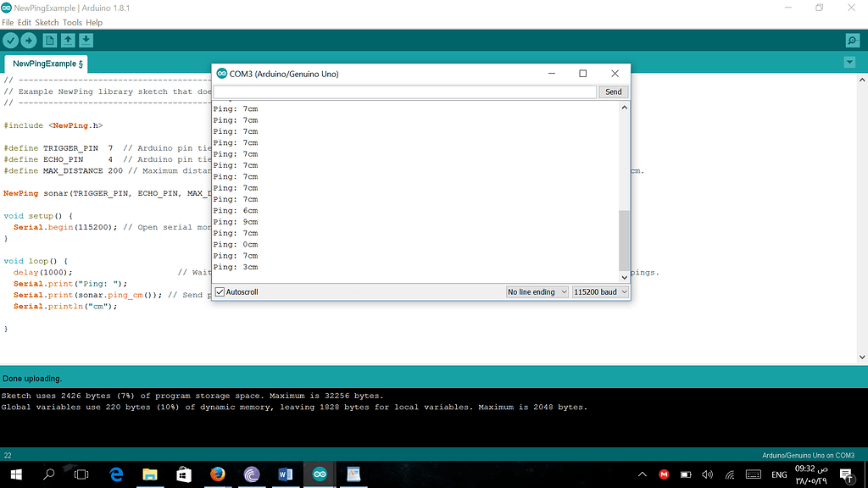This screenshot has height=488, width=868.
Task: Launch the Arduino IDE icon on the taskbar
Action: click(319, 474)
